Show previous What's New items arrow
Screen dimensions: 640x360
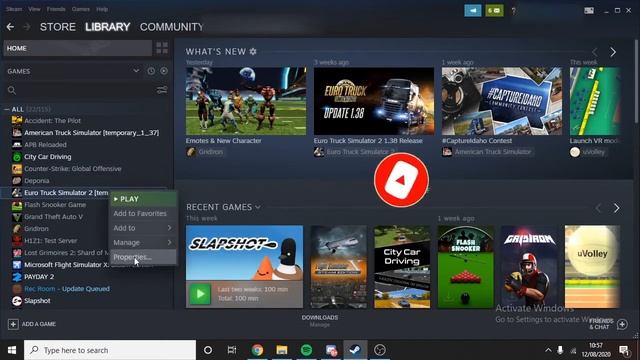(595, 52)
